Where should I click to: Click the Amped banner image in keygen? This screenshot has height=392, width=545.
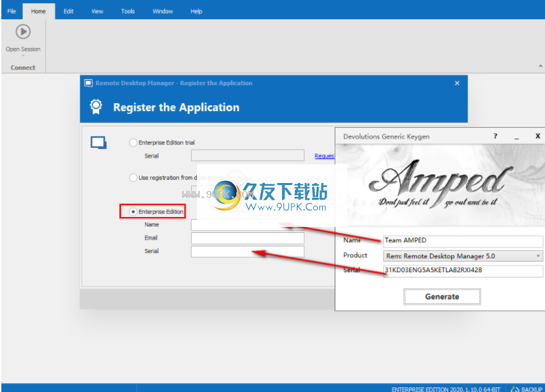click(x=440, y=185)
